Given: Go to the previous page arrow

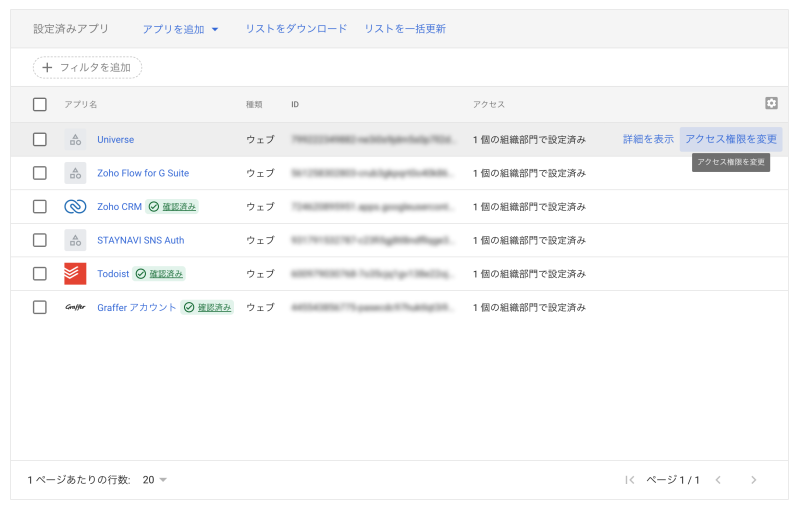Looking at the screenshot, I should pos(718,480).
